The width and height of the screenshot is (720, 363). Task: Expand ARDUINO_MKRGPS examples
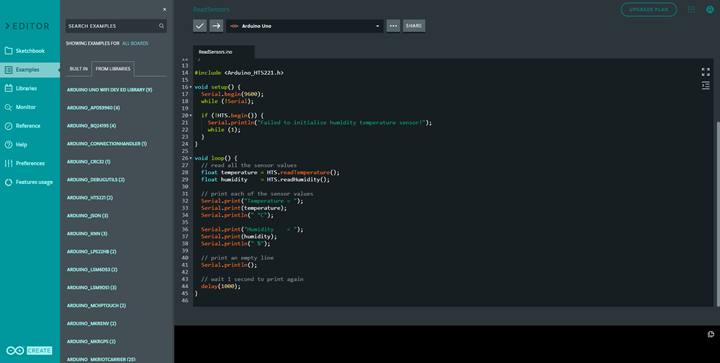(91, 341)
